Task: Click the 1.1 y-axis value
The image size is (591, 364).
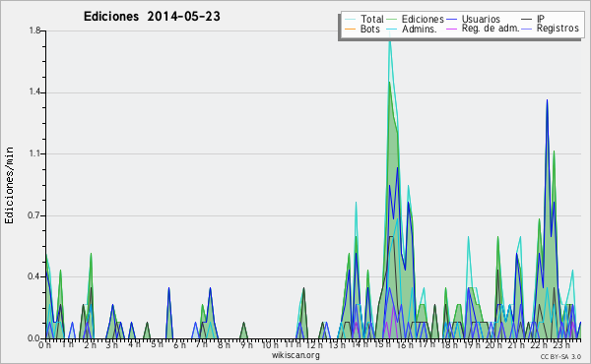Action: tap(34, 153)
